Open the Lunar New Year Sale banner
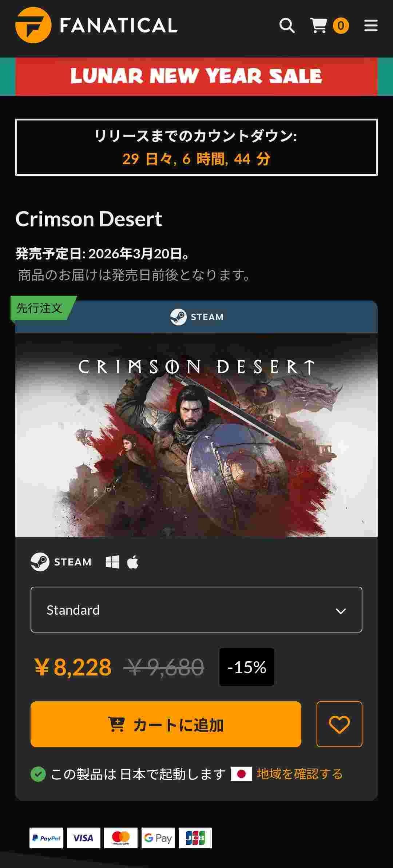 196,76
